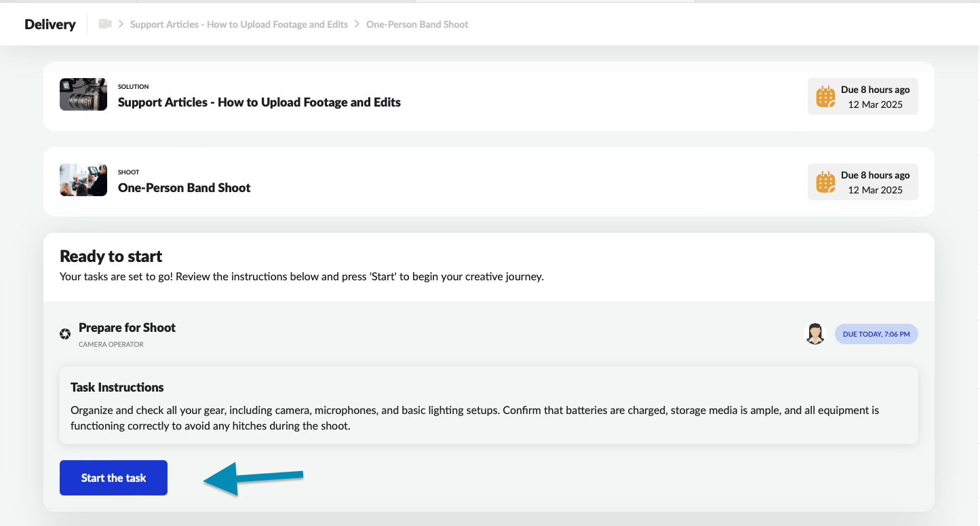Click the video camera icon in breadcrumb
This screenshot has width=980, height=526.
click(x=104, y=24)
